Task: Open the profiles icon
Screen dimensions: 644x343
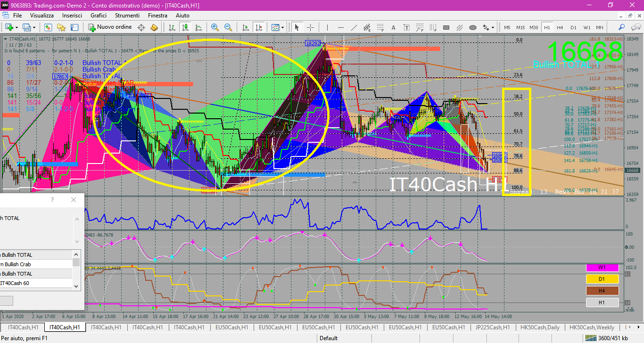Action: click(x=26, y=27)
